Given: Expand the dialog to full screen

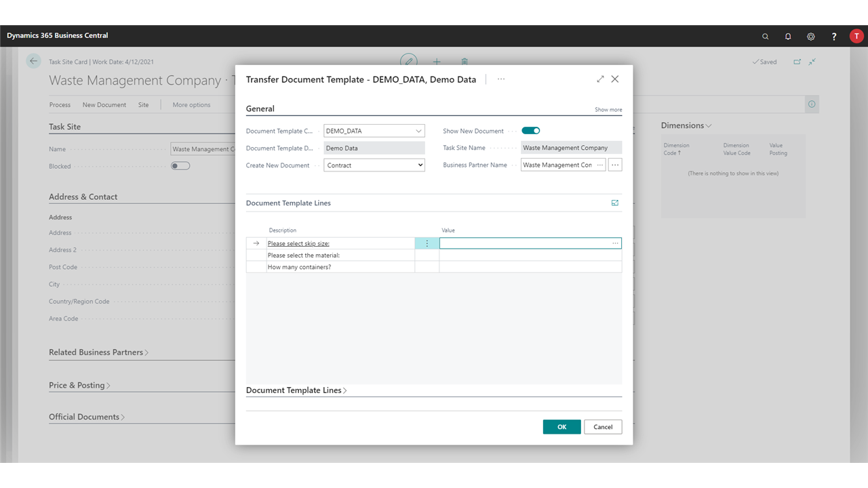Looking at the screenshot, I should [600, 79].
